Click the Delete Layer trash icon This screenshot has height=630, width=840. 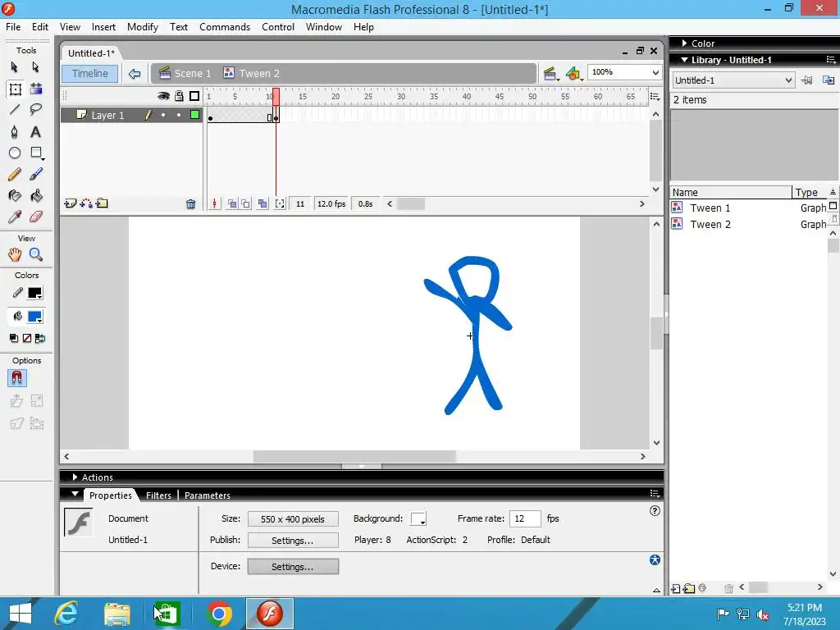click(190, 203)
